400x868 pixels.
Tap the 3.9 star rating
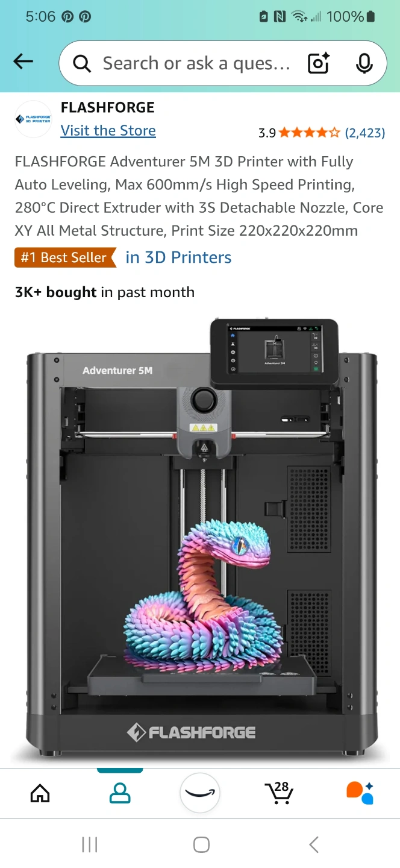point(299,133)
